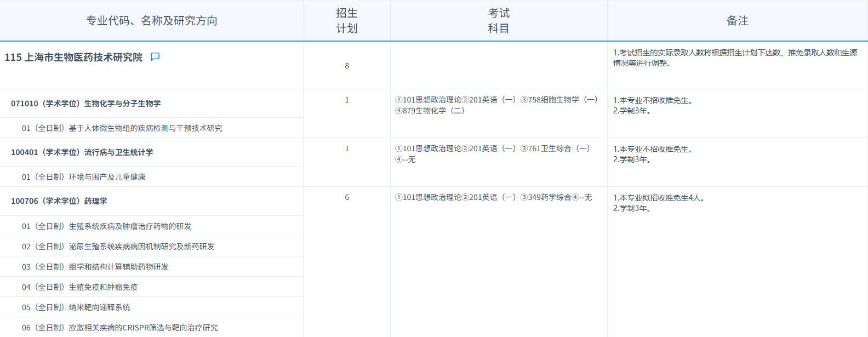Click the 考试科目 column header
This screenshot has height=337, width=868.
499,21
